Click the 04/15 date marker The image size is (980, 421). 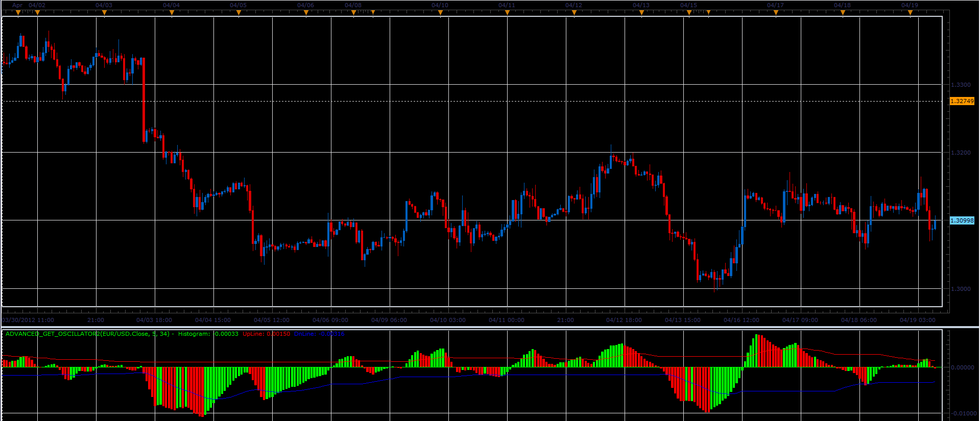point(689,13)
